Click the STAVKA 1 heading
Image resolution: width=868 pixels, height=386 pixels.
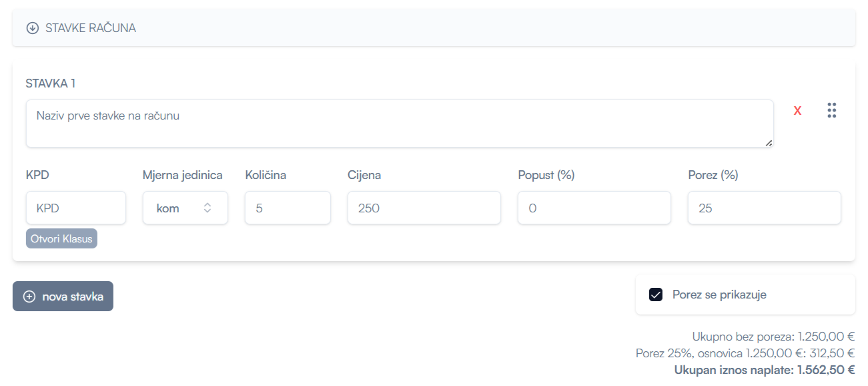click(51, 83)
